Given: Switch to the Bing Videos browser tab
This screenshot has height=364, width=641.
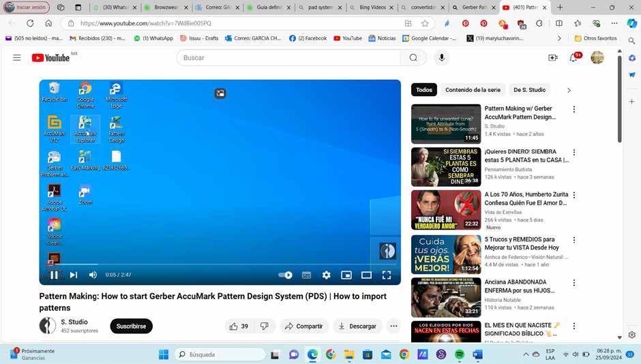Looking at the screenshot, I should [372, 7].
